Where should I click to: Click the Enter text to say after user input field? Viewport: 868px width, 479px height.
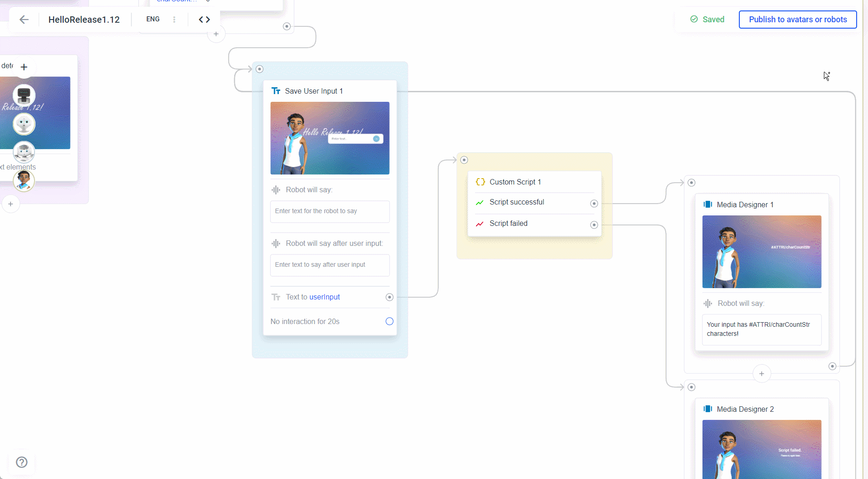(330, 265)
